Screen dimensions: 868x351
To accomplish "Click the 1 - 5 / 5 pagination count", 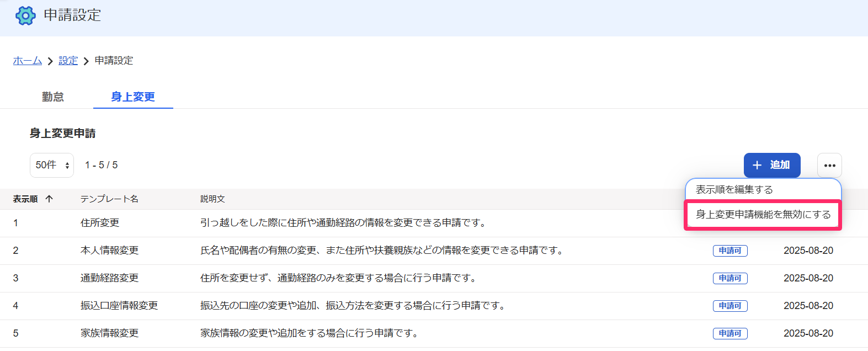I will click(101, 165).
